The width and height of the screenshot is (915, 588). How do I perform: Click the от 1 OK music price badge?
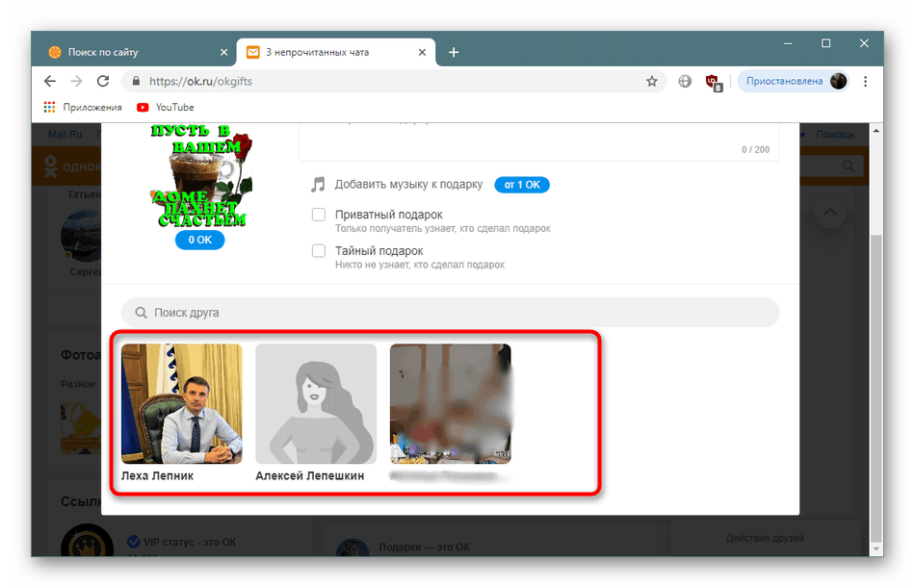(x=522, y=185)
